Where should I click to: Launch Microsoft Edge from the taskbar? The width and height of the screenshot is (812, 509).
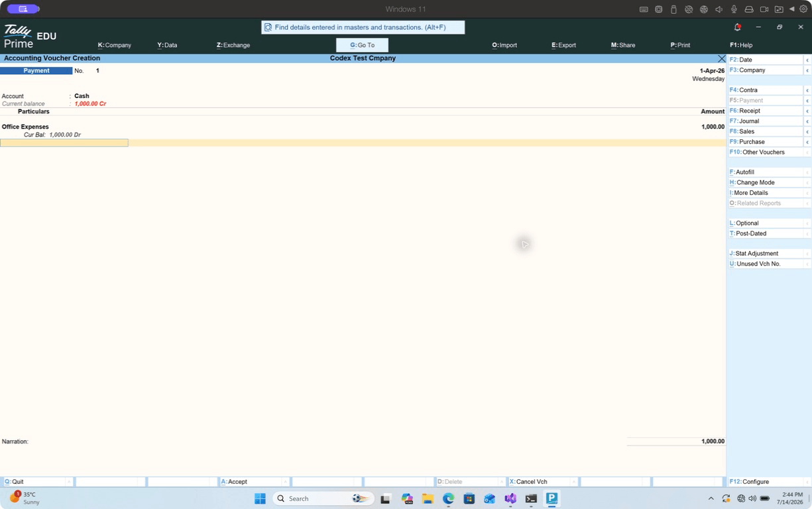pos(449,498)
